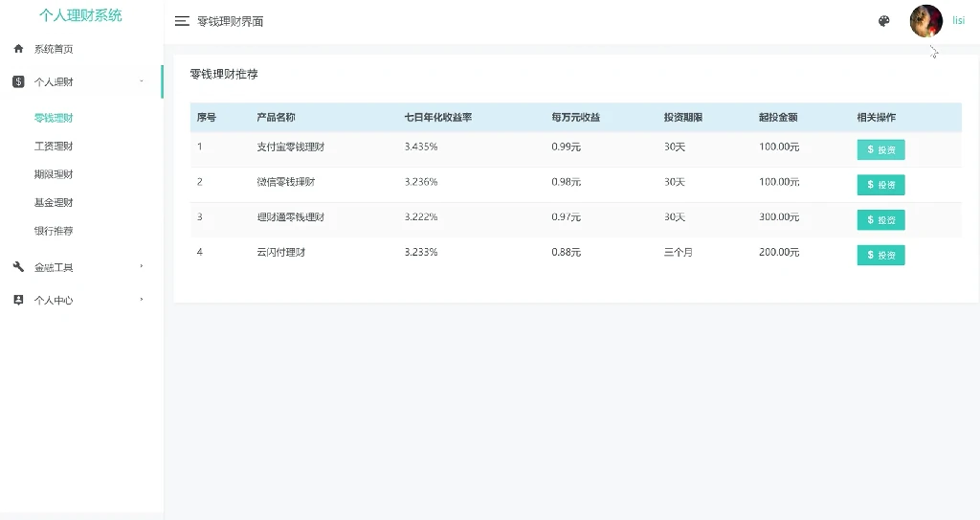This screenshot has width=980, height=520.
Task: Click 投资 for 理财通零钱理财 row
Action: (880, 220)
